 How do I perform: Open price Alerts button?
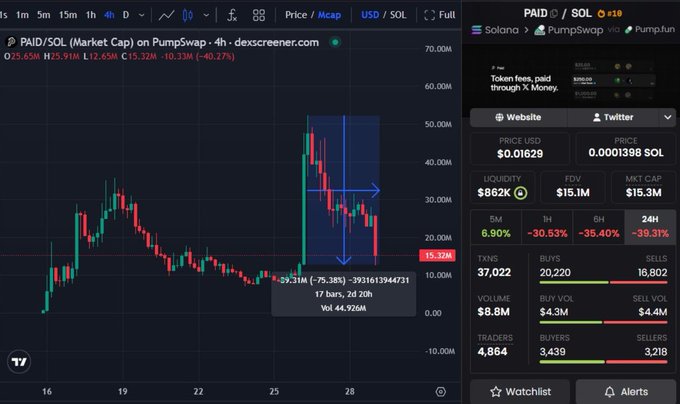(626, 392)
